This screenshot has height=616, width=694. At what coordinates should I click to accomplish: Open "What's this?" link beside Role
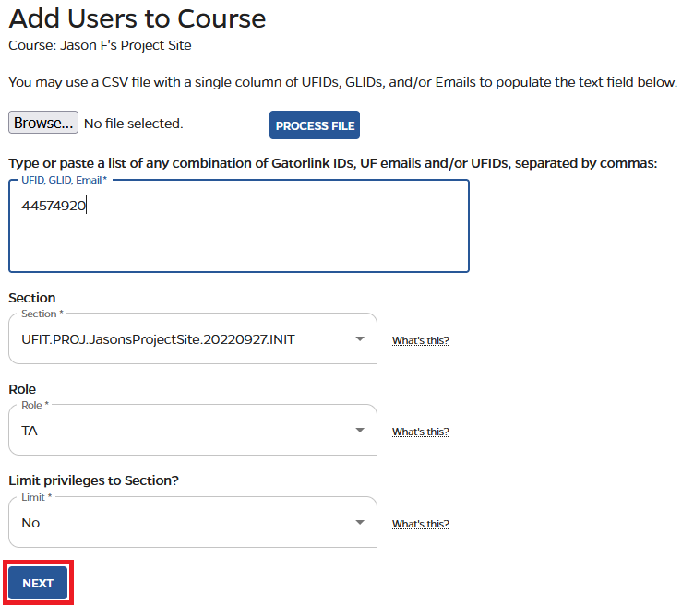click(420, 432)
